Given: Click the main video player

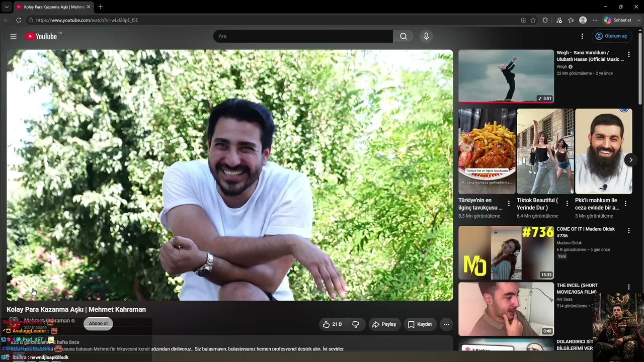Looking at the screenshot, I should (x=230, y=175).
